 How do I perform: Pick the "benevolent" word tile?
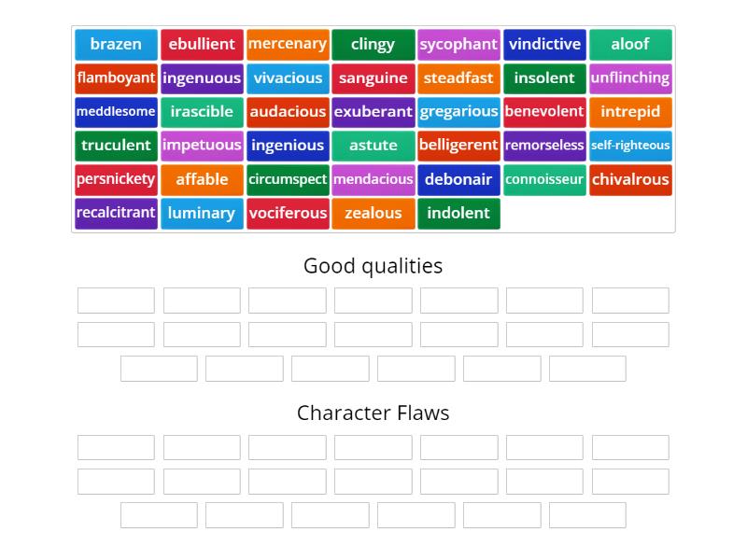coord(544,112)
